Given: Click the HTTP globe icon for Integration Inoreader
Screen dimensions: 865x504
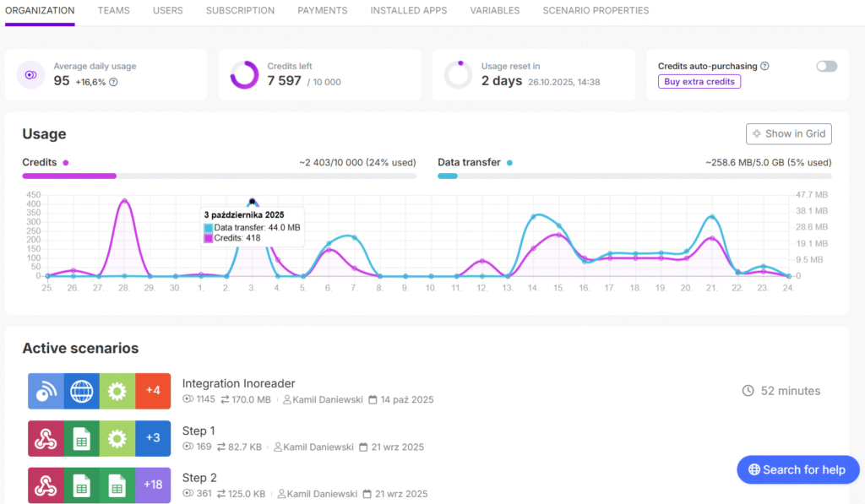Looking at the screenshot, I should click(82, 391).
